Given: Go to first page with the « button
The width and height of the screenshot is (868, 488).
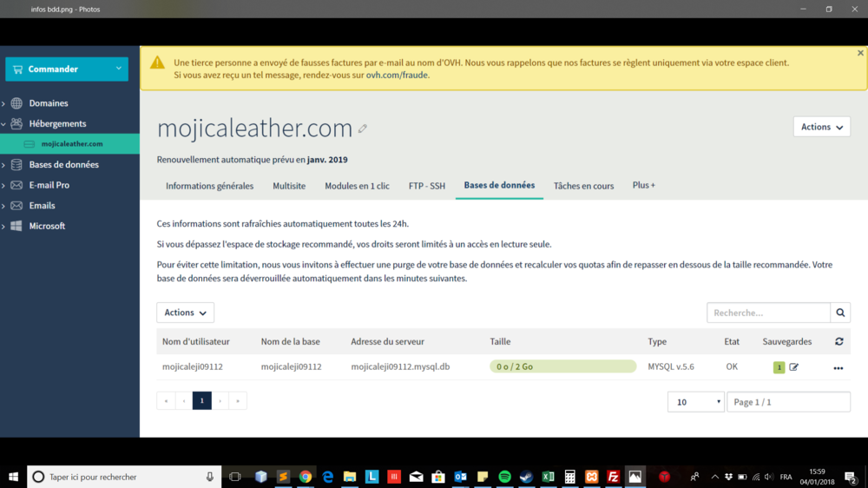Looking at the screenshot, I should click(166, 400).
